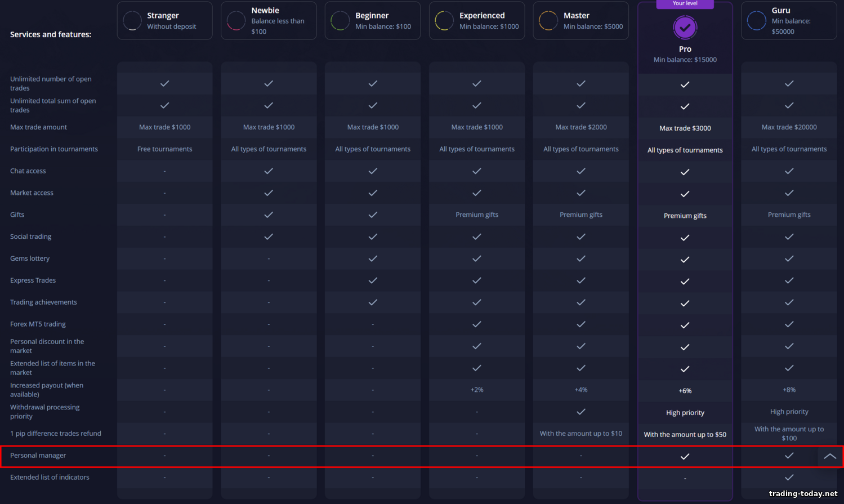This screenshot has height=504, width=844.
Task: Click the Guru level blue circle icon
Action: 756,21
